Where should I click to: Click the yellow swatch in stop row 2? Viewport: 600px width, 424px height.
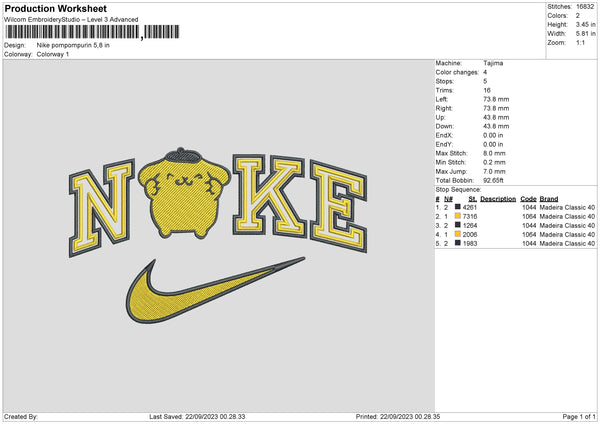click(x=458, y=216)
